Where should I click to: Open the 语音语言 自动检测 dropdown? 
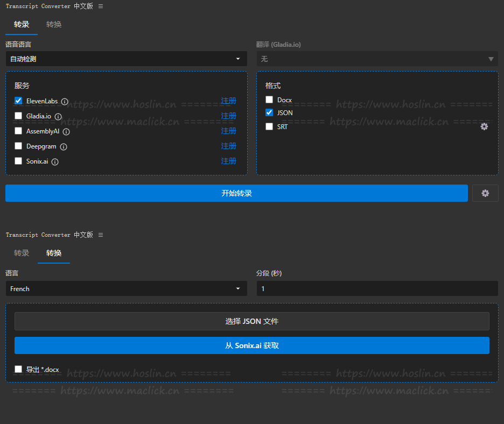(127, 59)
